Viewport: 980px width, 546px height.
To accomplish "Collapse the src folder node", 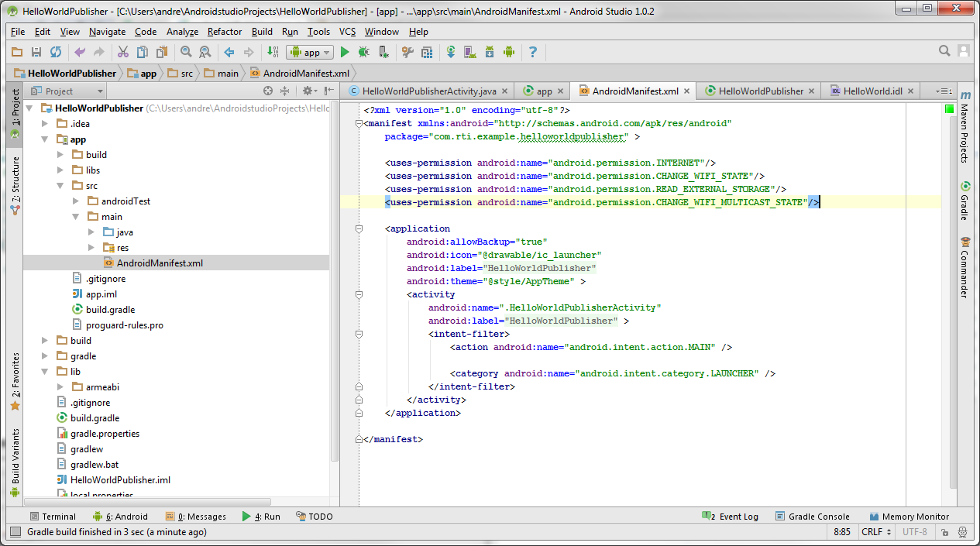I will point(61,186).
